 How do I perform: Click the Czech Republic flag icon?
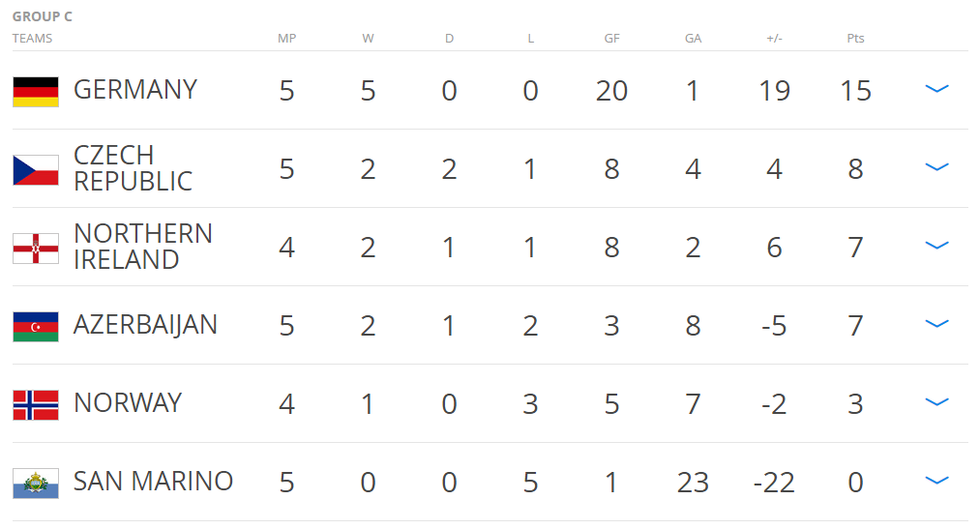[36, 169]
